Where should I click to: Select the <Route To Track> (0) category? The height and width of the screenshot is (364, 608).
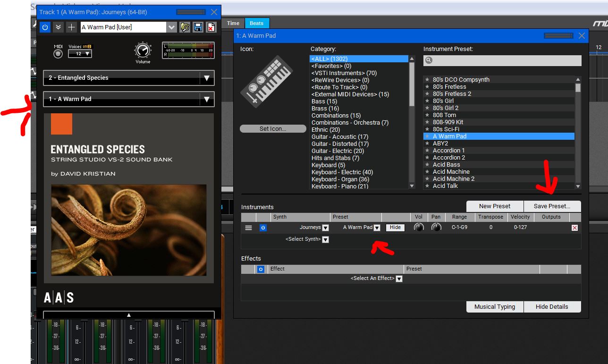tap(339, 87)
